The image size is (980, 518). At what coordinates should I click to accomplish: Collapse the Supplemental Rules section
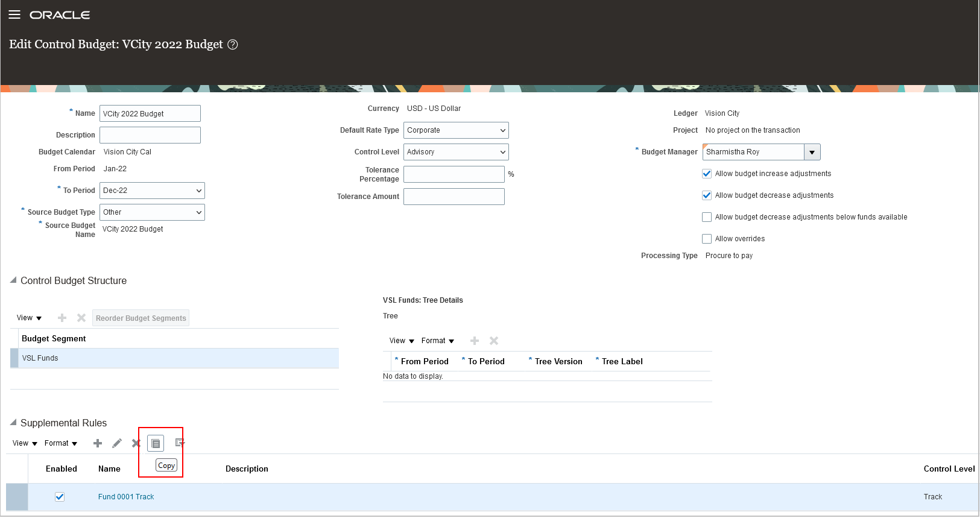(x=13, y=423)
